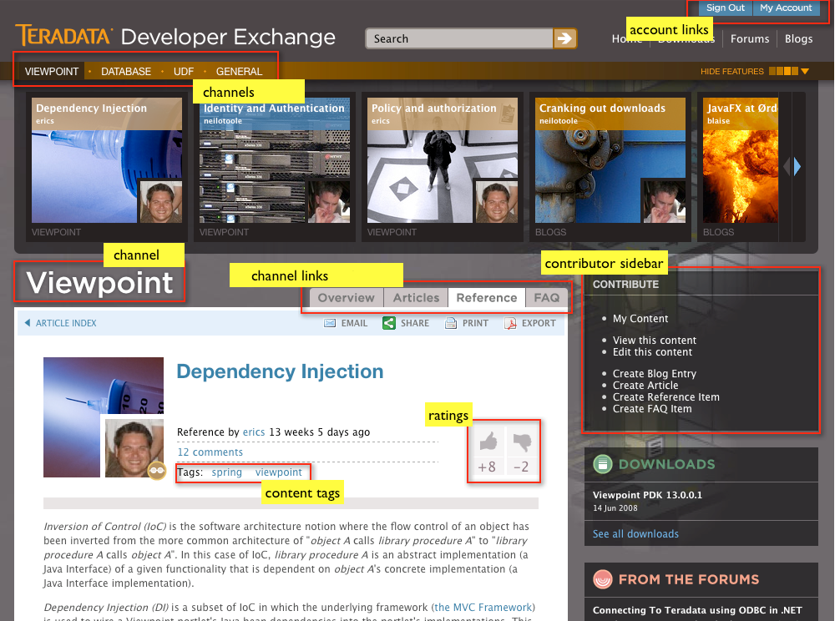The height and width of the screenshot is (621, 840).
Task: Open My Account
Action: [786, 8]
